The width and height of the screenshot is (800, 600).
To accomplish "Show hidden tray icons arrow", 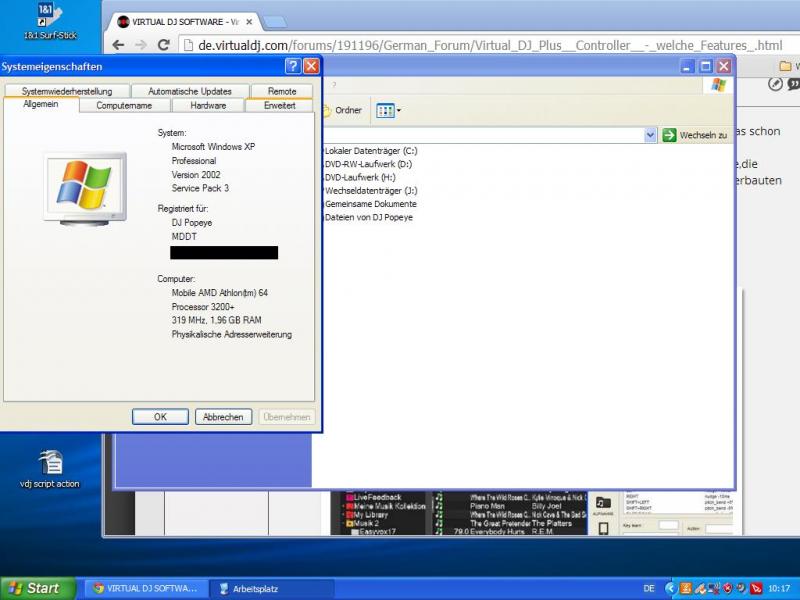I will [670, 589].
